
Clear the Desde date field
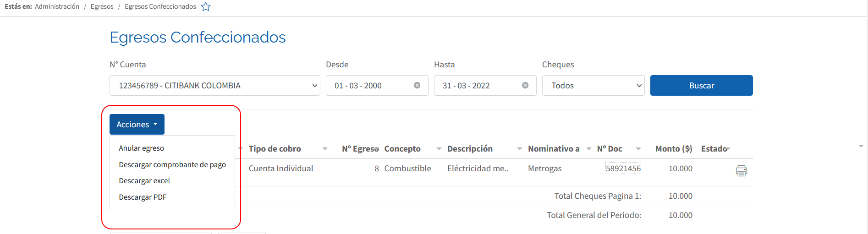pyautogui.click(x=417, y=85)
